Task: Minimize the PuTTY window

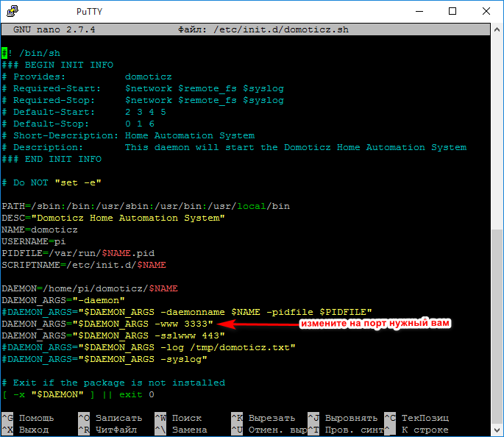Action: [x=419, y=11]
